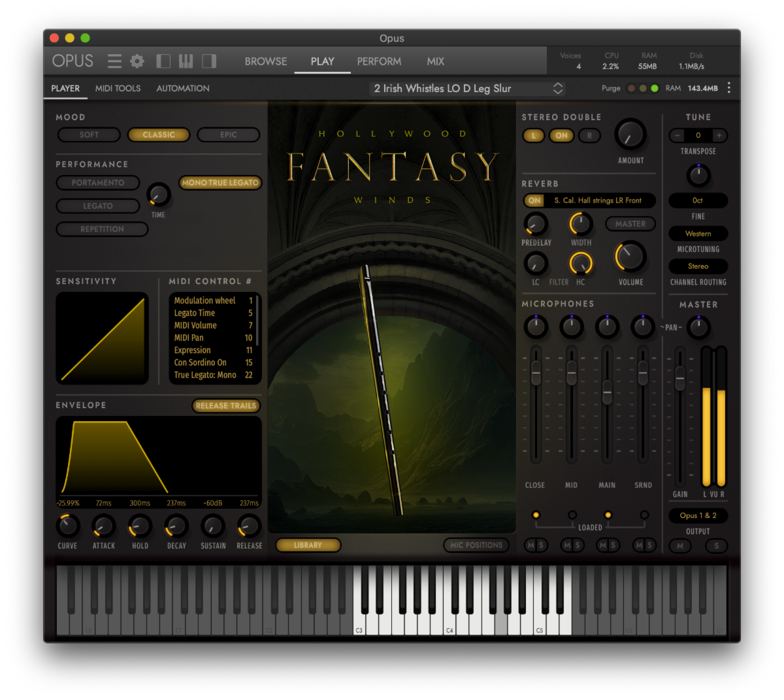
Task: Increase transpose with the plus button
Action: [x=719, y=135]
